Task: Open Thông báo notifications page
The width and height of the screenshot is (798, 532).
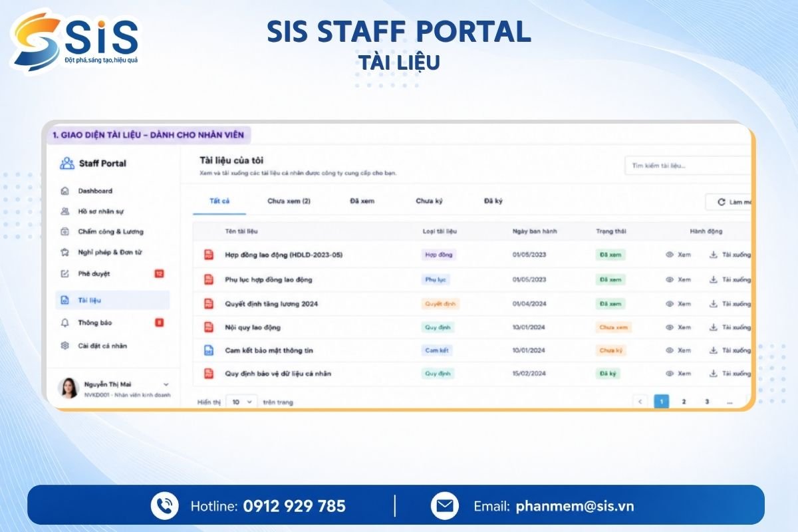Action: (x=95, y=323)
